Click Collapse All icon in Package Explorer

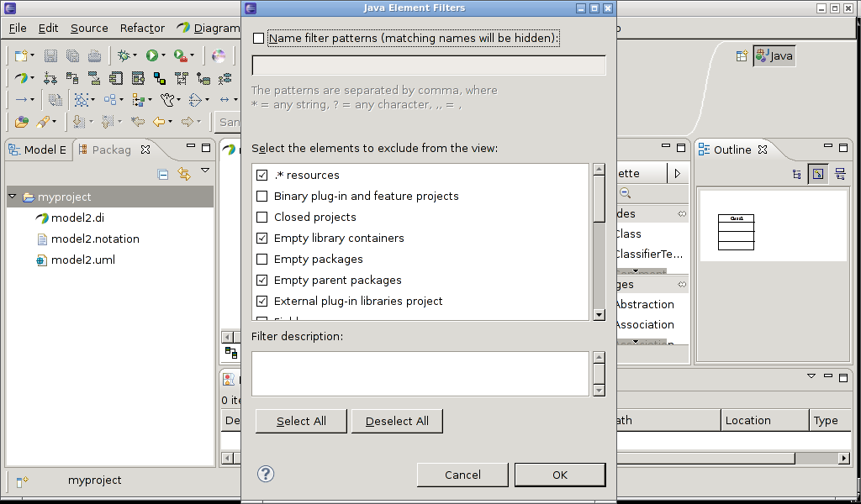[162, 175]
